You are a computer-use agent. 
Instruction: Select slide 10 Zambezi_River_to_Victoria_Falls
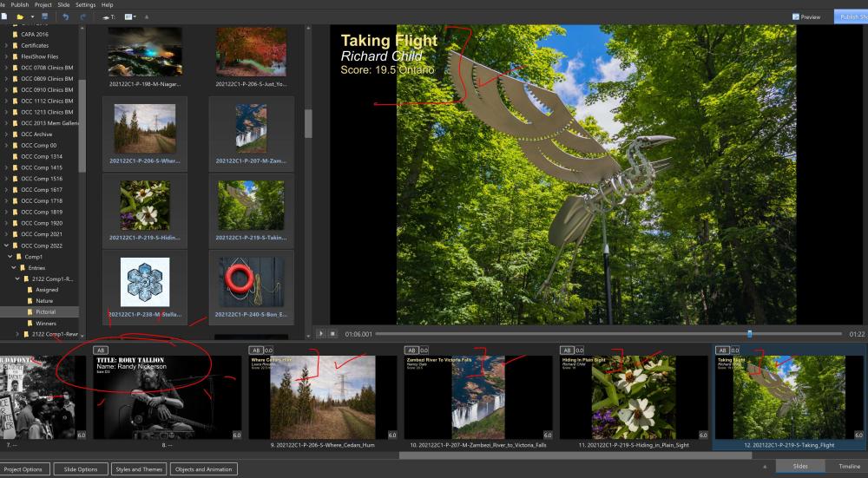point(478,397)
